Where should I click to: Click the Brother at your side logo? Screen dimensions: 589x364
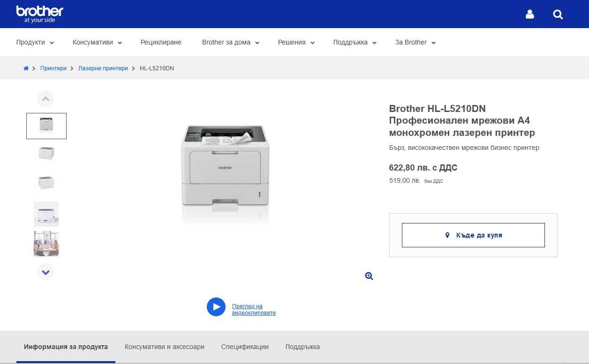click(40, 14)
